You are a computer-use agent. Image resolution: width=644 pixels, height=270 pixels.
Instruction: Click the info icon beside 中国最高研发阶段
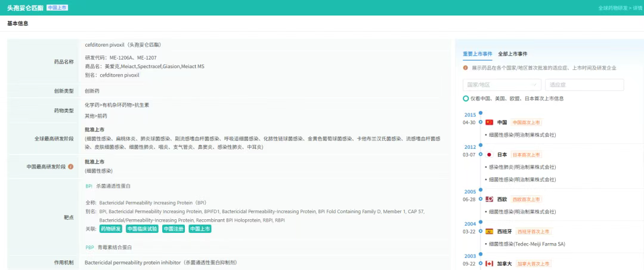point(70,167)
